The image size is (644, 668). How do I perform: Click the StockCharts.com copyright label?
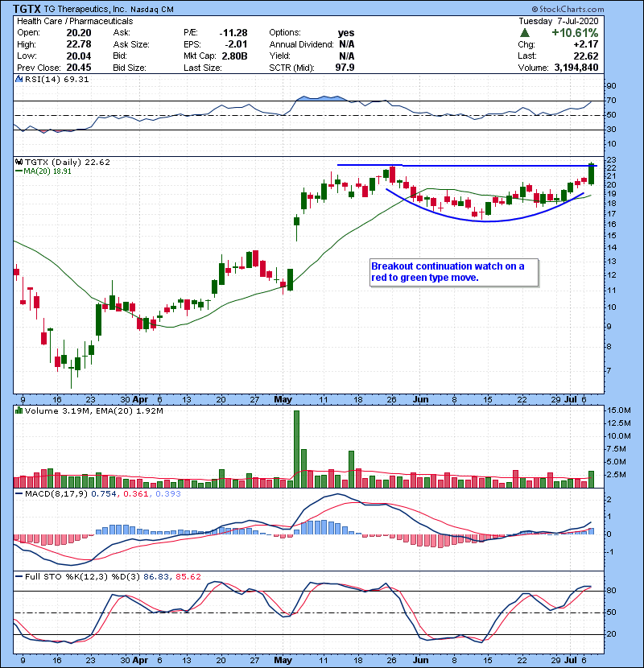(568, 9)
